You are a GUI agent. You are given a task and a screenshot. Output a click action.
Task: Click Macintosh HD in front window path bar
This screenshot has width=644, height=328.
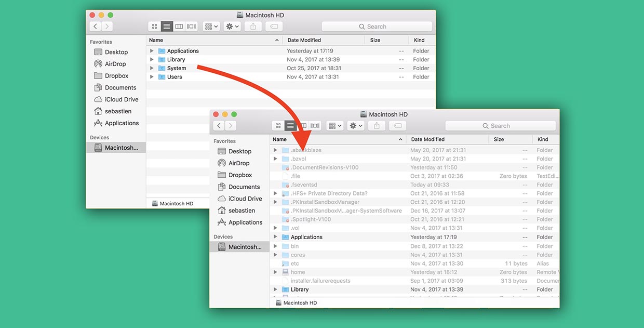point(296,303)
